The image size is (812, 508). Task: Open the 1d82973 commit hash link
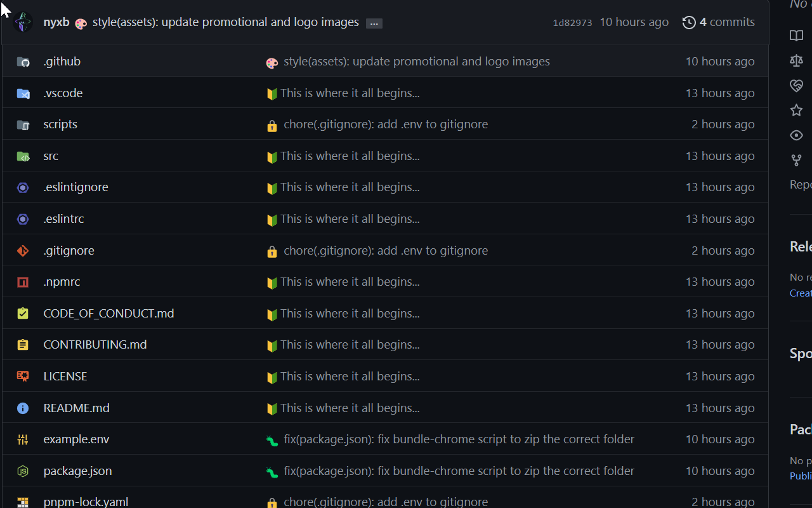pyautogui.click(x=572, y=23)
